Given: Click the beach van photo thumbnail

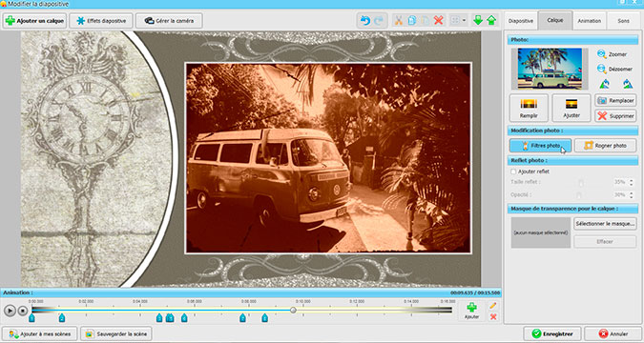Looking at the screenshot, I should tap(550, 69).
